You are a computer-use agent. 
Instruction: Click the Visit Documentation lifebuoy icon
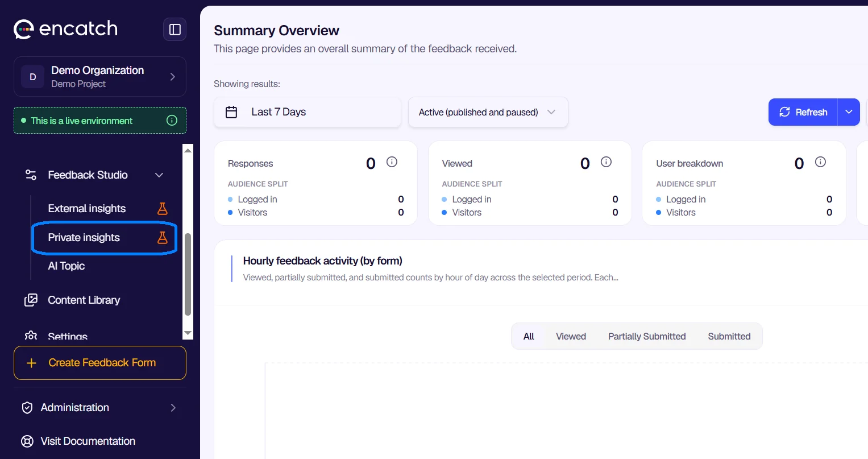27,441
